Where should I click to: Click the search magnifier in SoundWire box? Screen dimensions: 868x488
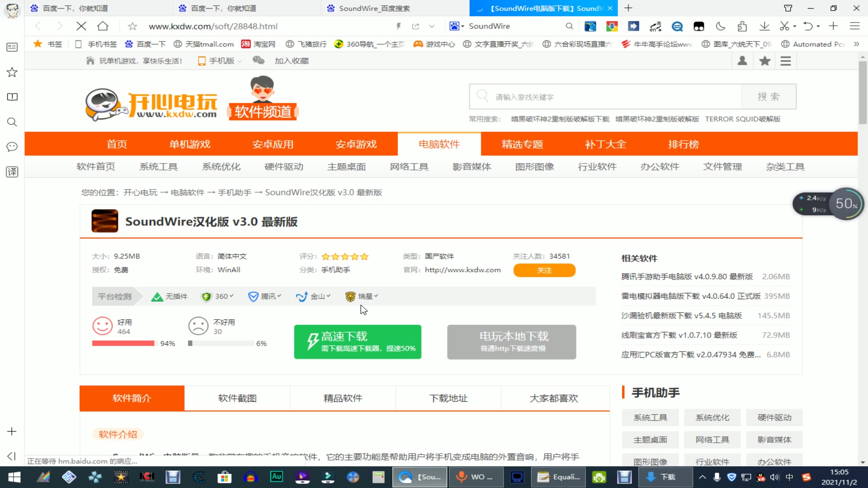click(569, 26)
